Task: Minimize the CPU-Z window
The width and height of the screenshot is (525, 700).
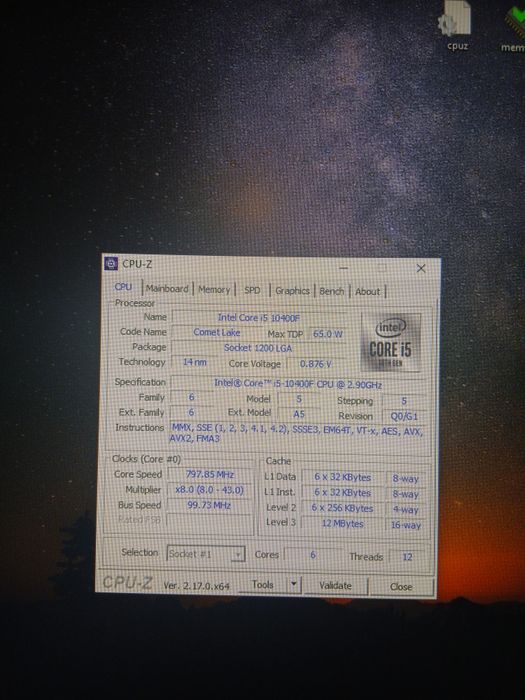Action: pos(343,267)
